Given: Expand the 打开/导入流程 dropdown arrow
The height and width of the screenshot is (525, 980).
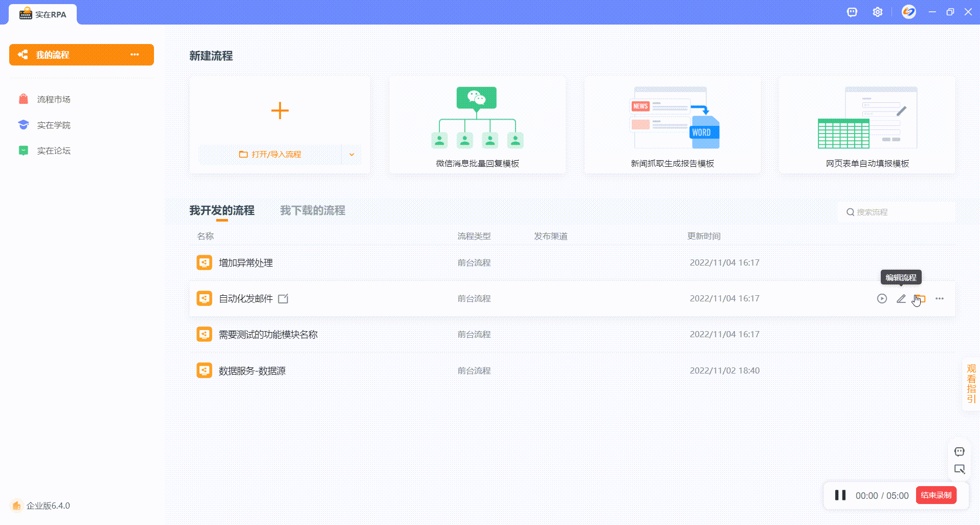Looking at the screenshot, I should click(x=351, y=154).
